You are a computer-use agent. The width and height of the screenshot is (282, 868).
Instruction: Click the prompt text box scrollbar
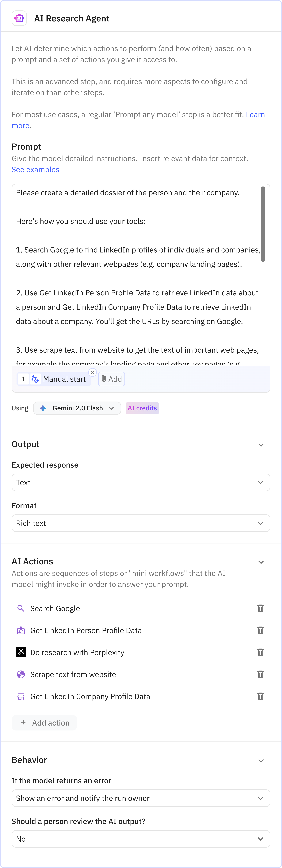click(x=263, y=224)
